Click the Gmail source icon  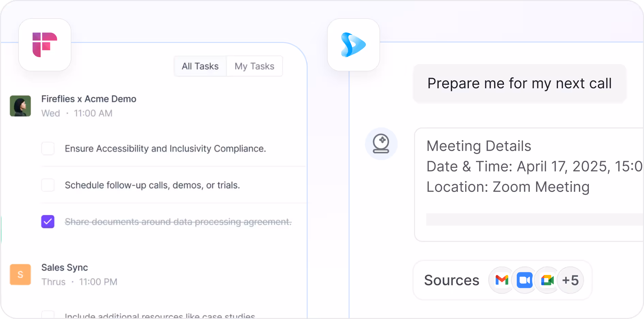[x=502, y=280]
